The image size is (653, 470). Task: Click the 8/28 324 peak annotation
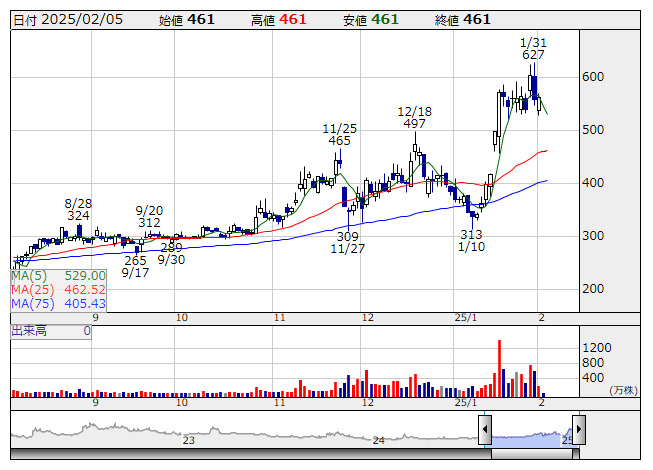pyautogui.click(x=78, y=209)
